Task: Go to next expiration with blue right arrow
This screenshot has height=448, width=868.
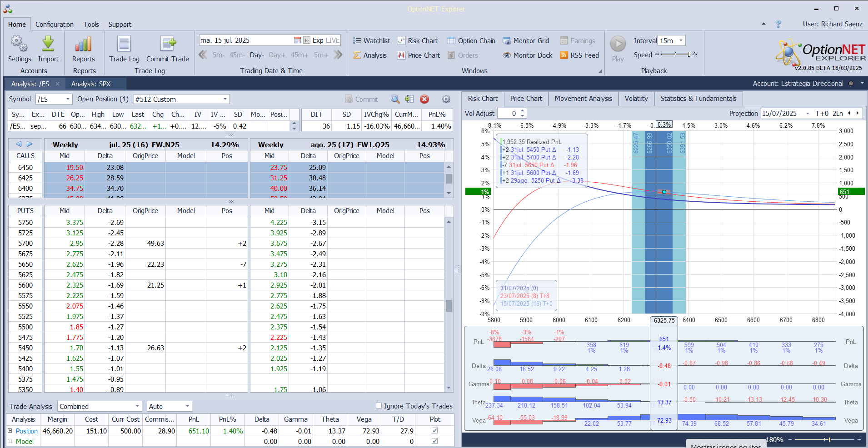Action: 30,144
